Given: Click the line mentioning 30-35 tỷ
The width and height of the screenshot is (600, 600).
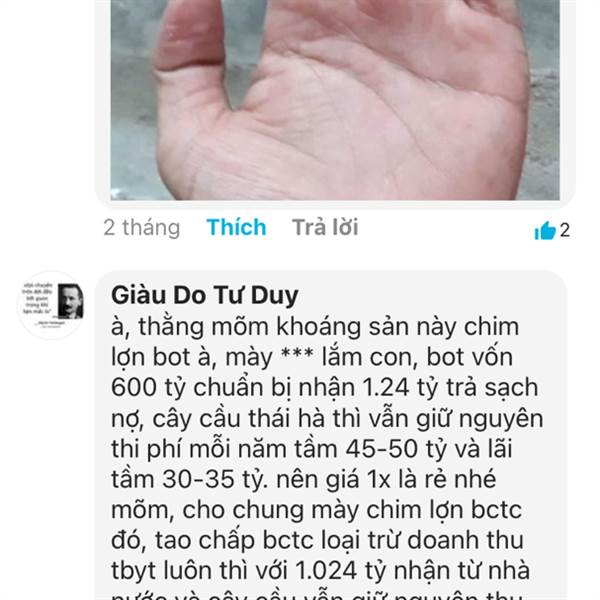Looking at the screenshot, I should click(x=304, y=480).
